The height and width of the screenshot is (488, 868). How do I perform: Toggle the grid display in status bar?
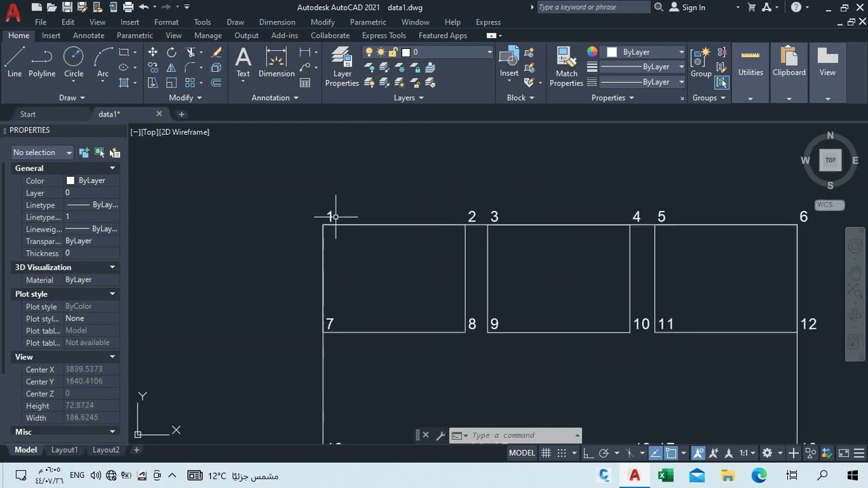pos(545,453)
